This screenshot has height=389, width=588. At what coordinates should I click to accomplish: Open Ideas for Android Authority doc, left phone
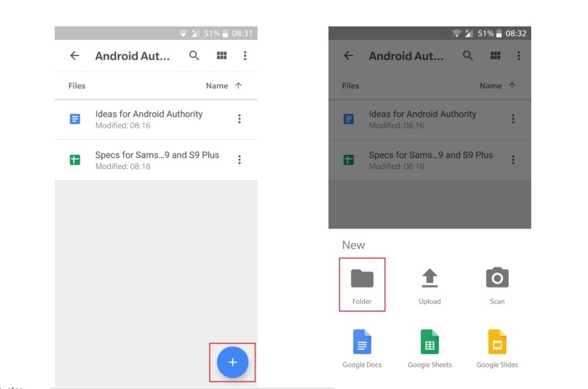(x=156, y=119)
